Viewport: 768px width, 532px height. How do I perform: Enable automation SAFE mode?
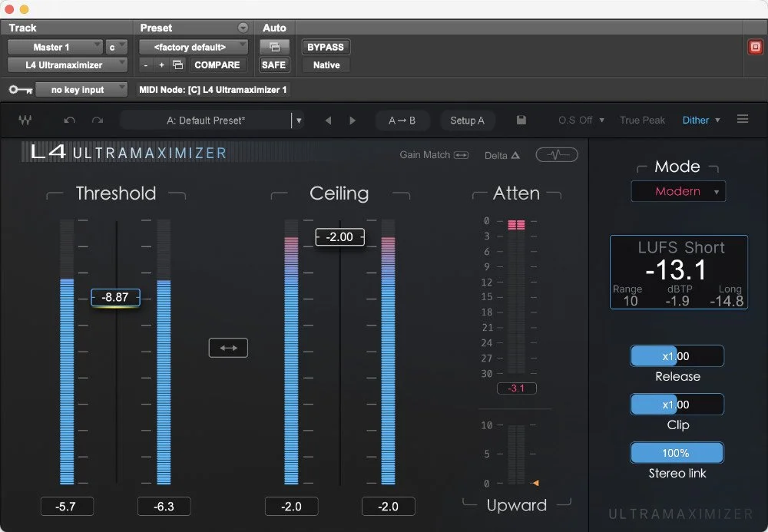(x=273, y=64)
